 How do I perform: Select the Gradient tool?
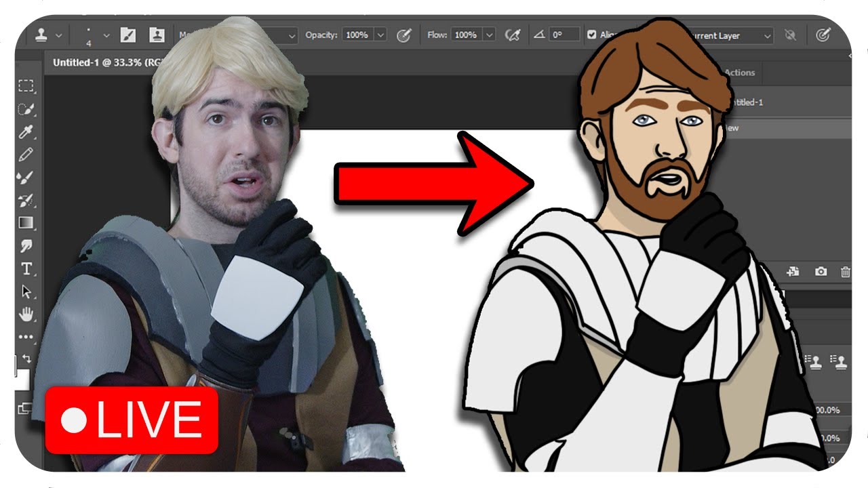[26, 223]
